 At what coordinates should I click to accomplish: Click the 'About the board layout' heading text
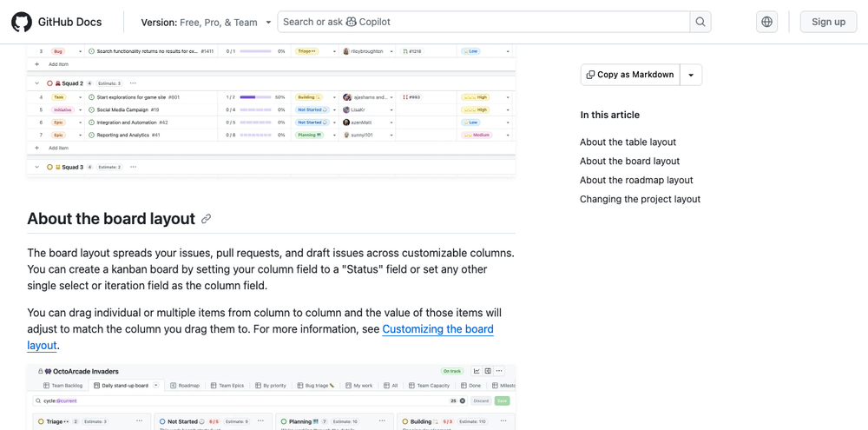pyautogui.click(x=111, y=219)
